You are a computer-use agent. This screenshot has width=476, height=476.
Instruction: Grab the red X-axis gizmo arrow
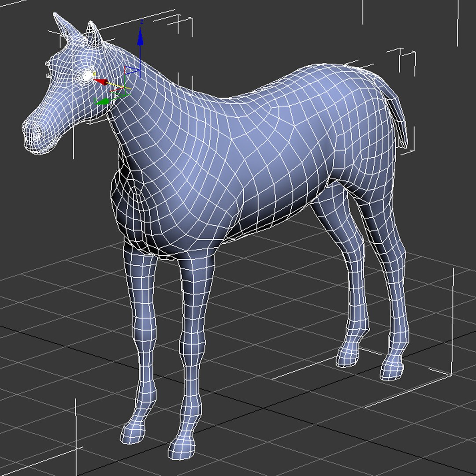[100, 82]
